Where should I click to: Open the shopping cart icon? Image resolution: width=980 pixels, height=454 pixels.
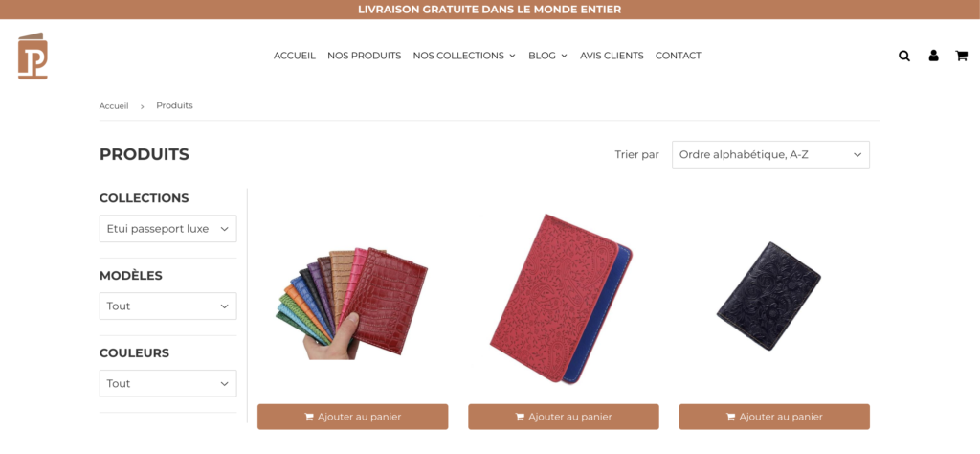[x=961, y=56]
